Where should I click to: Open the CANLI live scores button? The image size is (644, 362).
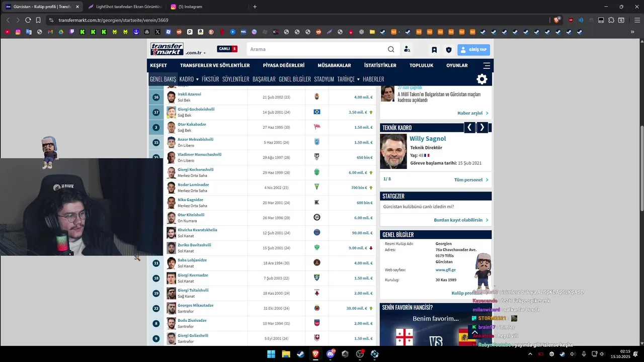pos(227,49)
